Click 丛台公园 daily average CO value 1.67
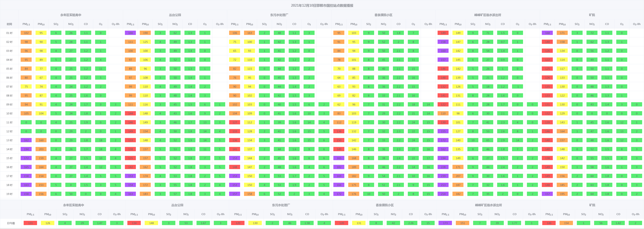Viewport: 644px width, 229px height. pos(203,223)
